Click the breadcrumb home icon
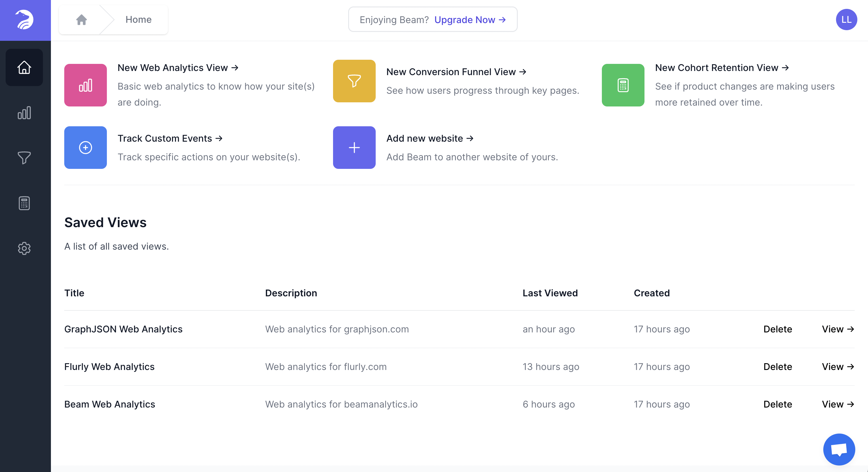The height and width of the screenshot is (472, 868). 81,20
